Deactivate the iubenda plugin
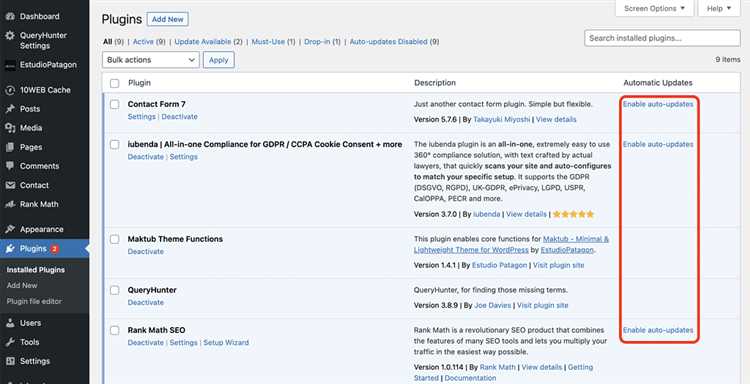 coord(145,157)
